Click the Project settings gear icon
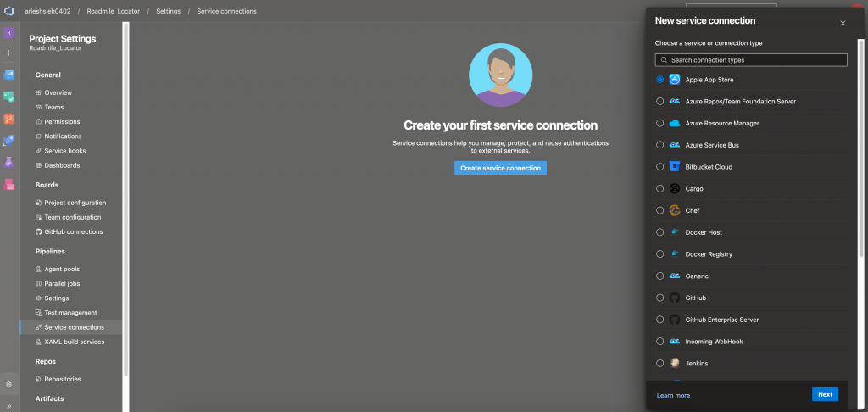The width and height of the screenshot is (868, 412). tap(8, 384)
